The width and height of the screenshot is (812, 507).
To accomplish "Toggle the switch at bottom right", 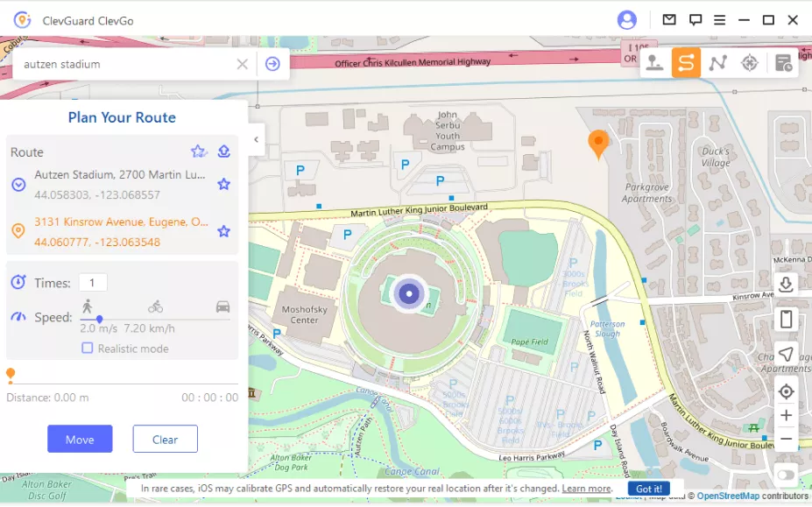I will (786, 475).
